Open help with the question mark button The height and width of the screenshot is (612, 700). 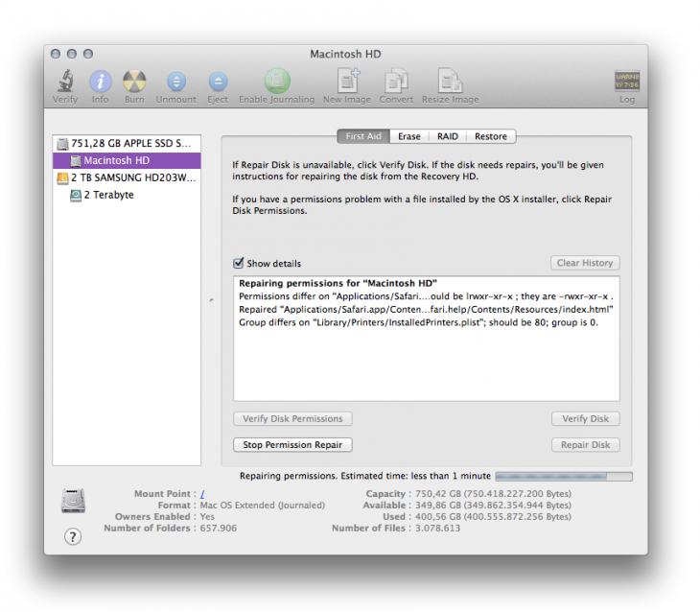pos(73,536)
